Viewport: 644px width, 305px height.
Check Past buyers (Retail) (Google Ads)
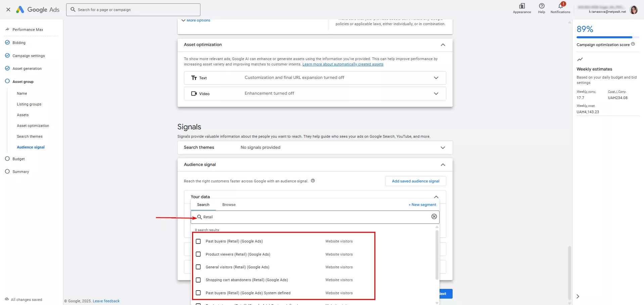point(198,242)
